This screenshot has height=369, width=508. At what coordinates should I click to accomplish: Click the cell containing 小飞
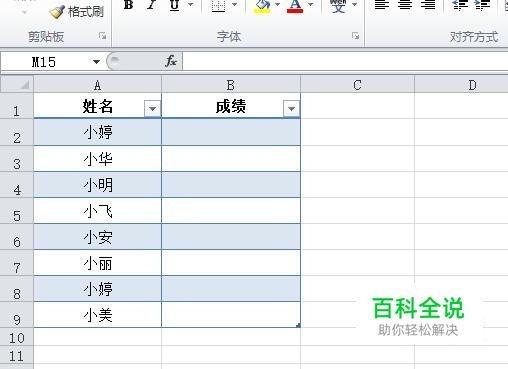pos(97,211)
